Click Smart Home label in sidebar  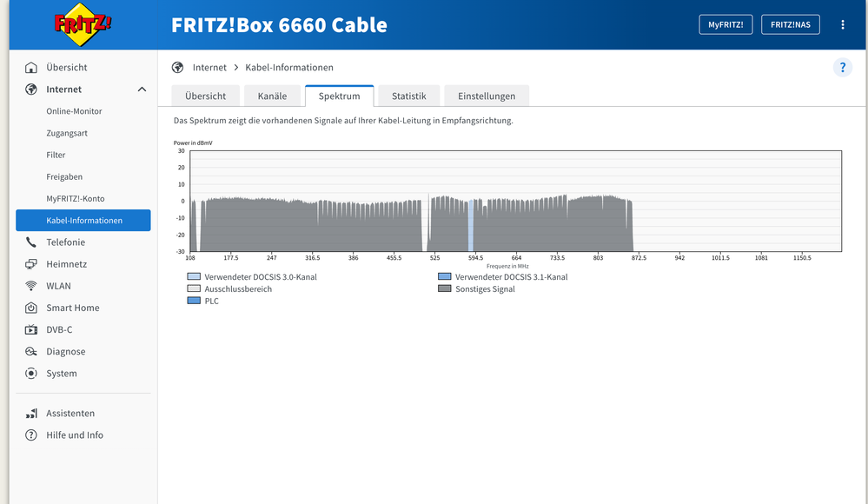coord(72,308)
